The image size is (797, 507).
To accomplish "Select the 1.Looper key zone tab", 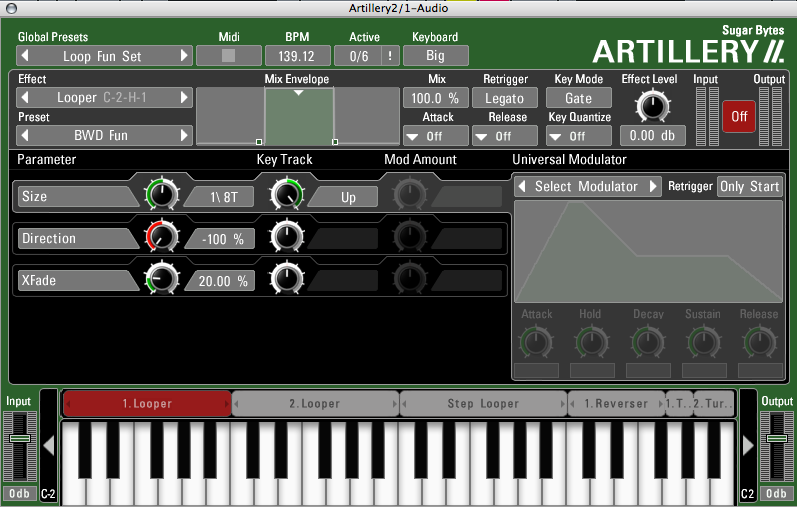I will pos(147,404).
